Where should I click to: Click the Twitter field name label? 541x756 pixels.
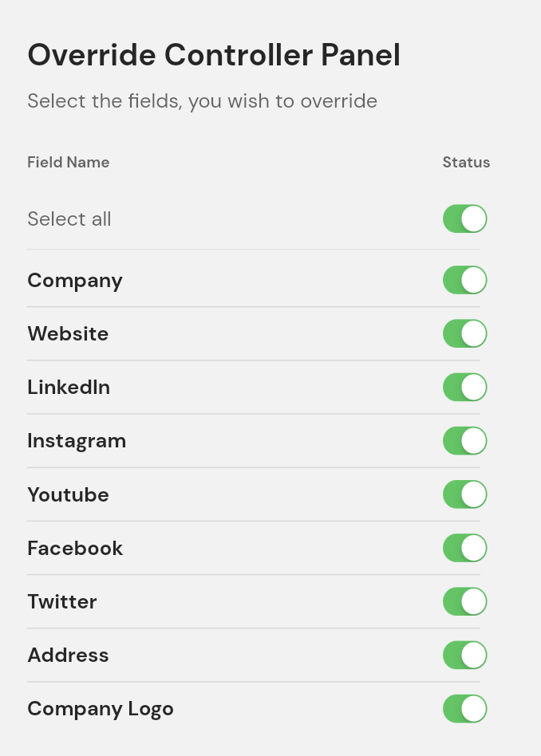coord(62,601)
